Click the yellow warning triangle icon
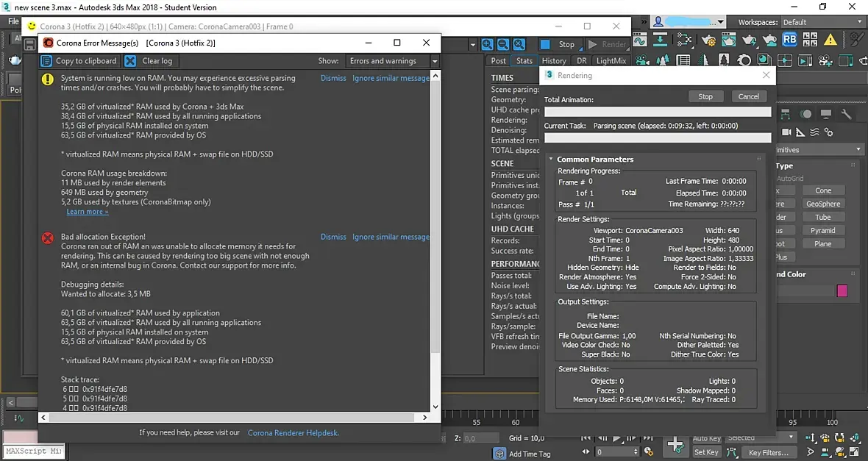Image resolution: width=868 pixels, height=461 pixels. pos(830,40)
